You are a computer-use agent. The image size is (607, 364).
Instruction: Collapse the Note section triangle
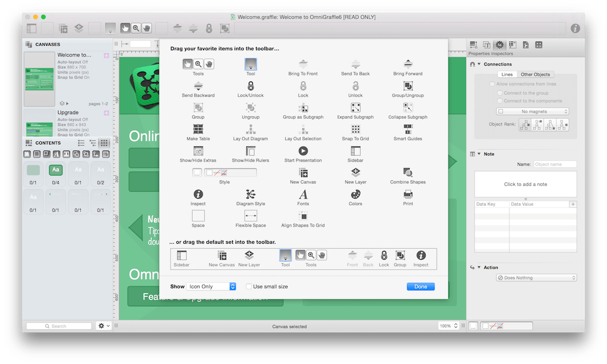pyautogui.click(x=479, y=154)
